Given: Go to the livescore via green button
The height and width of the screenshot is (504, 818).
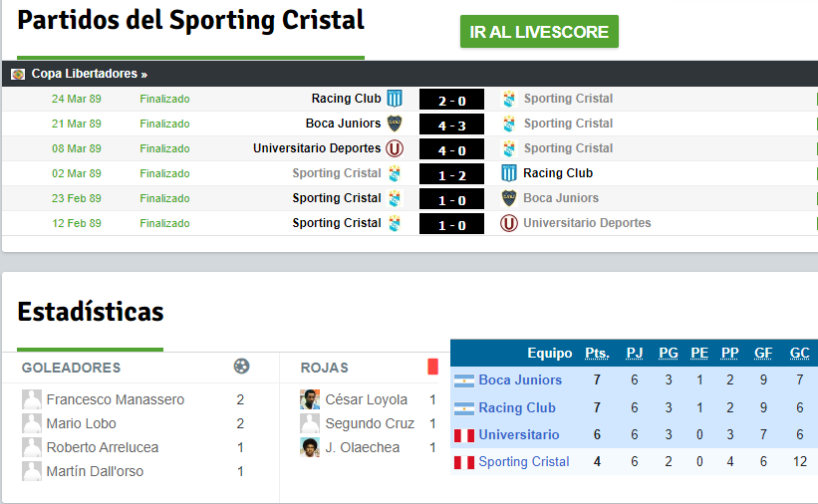Looking at the screenshot, I should (x=539, y=32).
